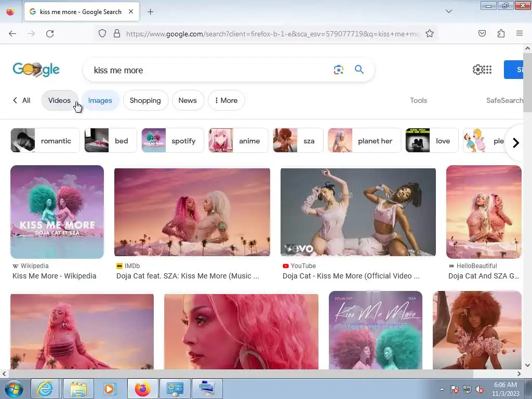Viewport: 532px width, 399px height.
Task: Click the browser URL address bar
Action: coord(273,34)
